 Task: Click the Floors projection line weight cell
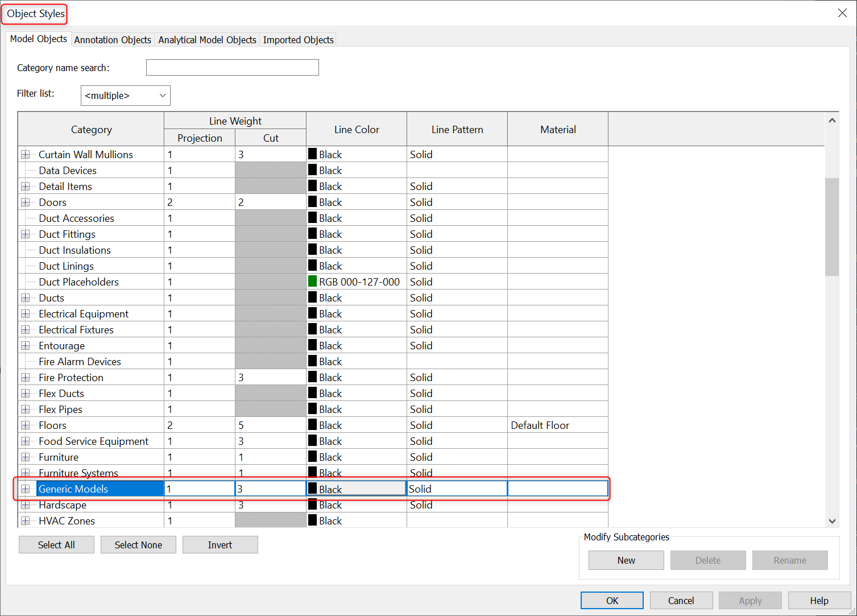click(x=200, y=425)
